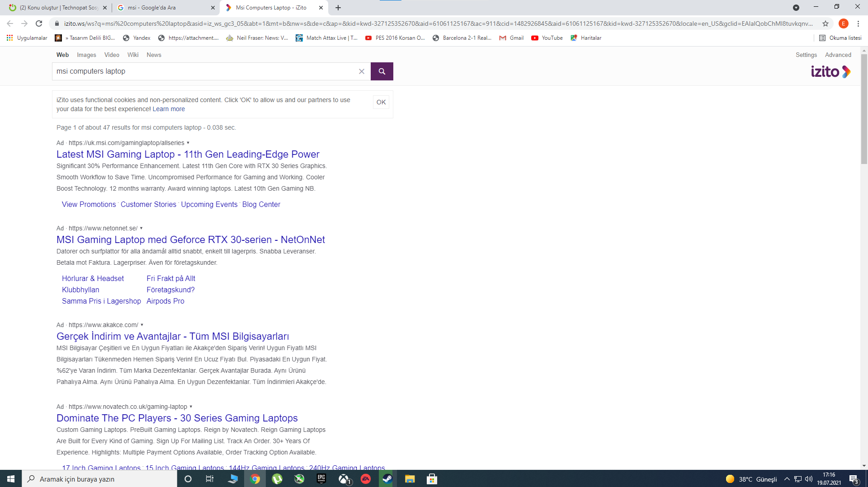Open Gerçek İndirim ve Avantajlar ad title
Viewport: 868px width, 487px height.
[x=173, y=337]
